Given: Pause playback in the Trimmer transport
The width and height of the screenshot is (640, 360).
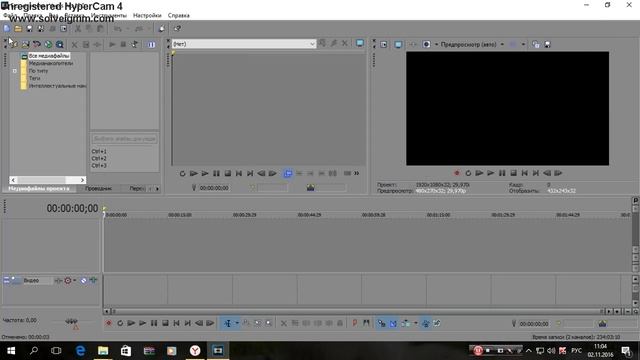Looking at the screenshot, I should point(216,173).
